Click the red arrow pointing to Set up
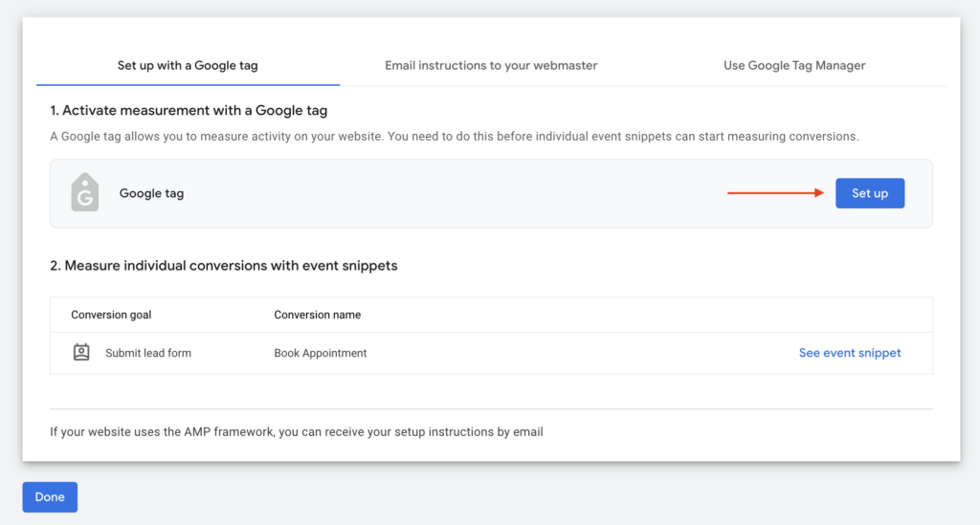980x525 pixels. pyautogui.click(x=775, y=193)
